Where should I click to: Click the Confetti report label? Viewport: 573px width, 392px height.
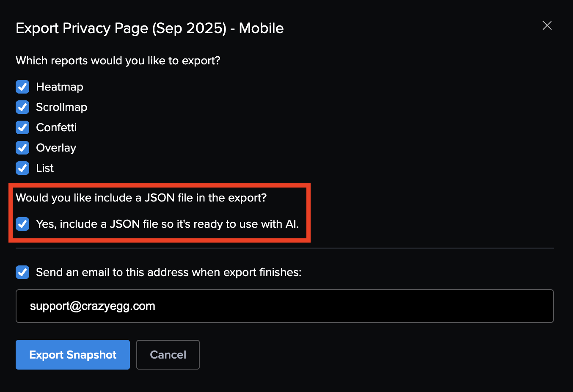(x=56, y=127)
